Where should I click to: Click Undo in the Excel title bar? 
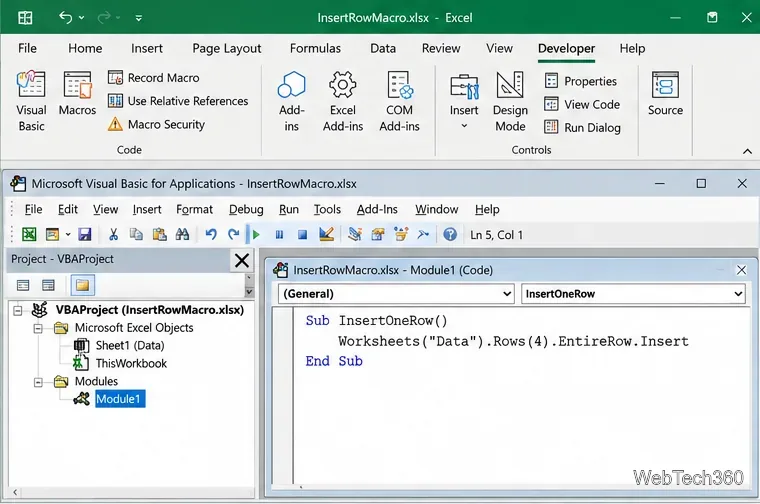(65, 18)
